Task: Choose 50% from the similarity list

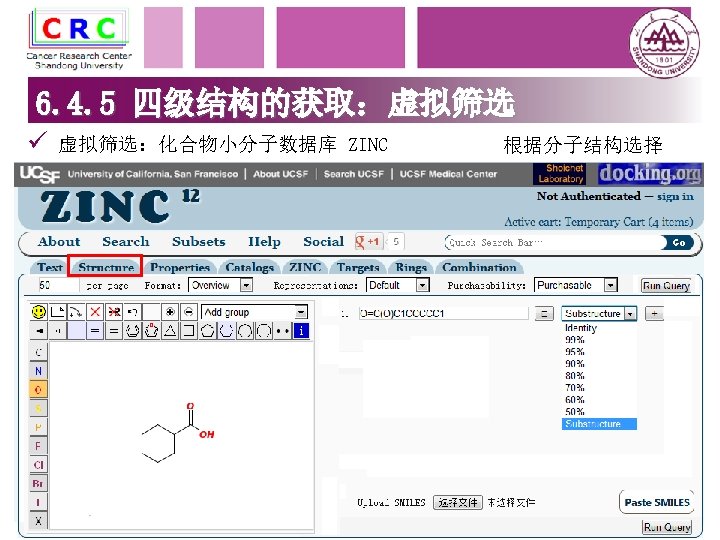Action: 574,411
